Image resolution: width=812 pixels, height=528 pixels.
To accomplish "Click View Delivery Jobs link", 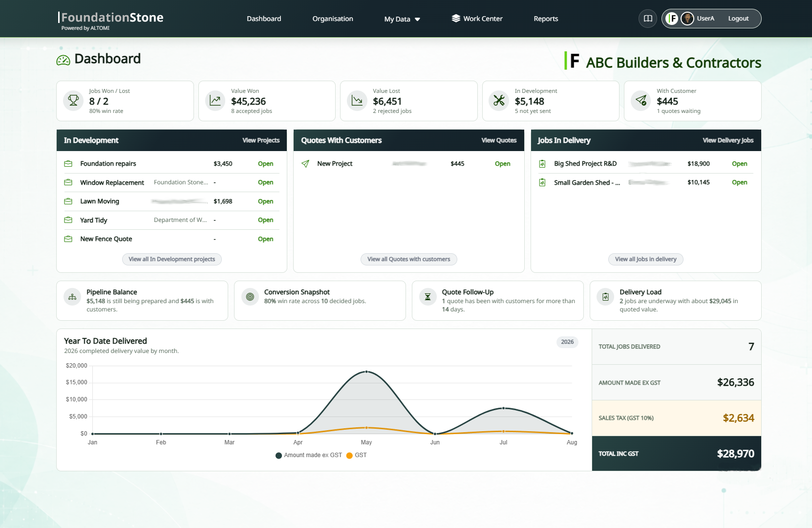I will 728,140.
